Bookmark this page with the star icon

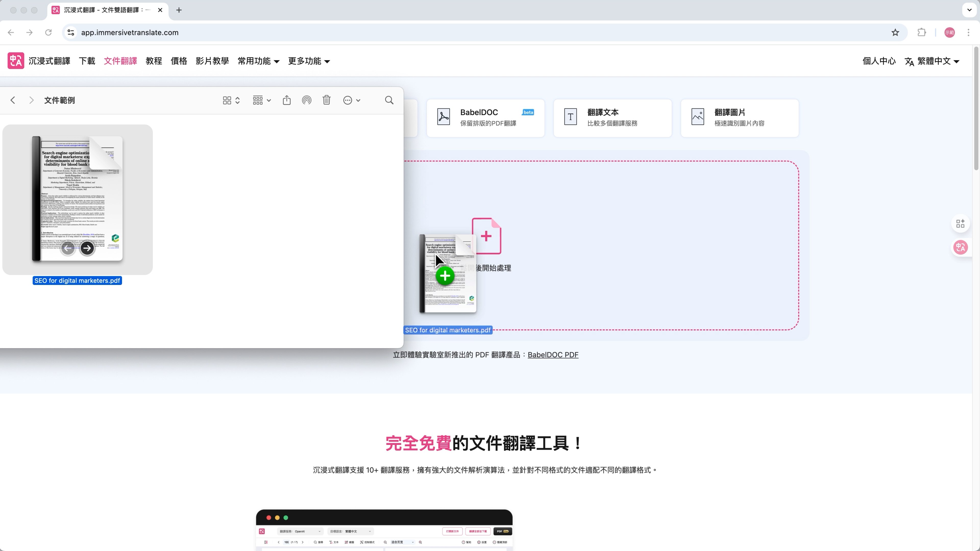895,32
